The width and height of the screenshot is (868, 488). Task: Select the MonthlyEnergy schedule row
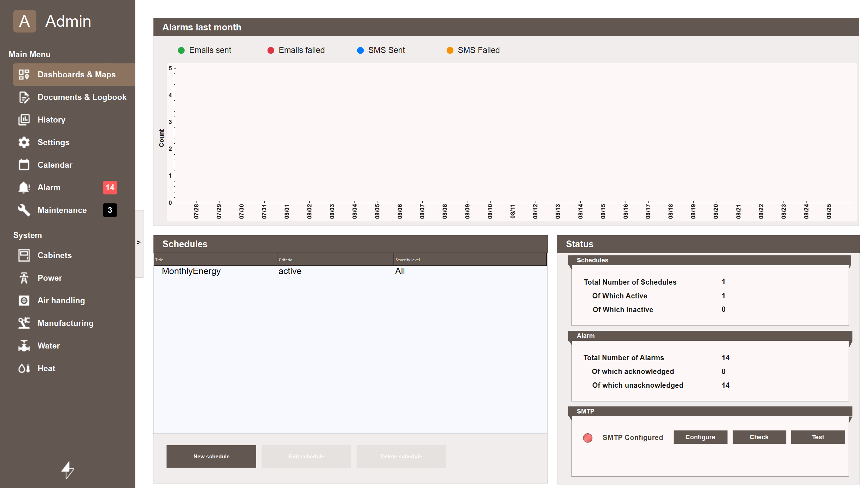coord(350,271)
